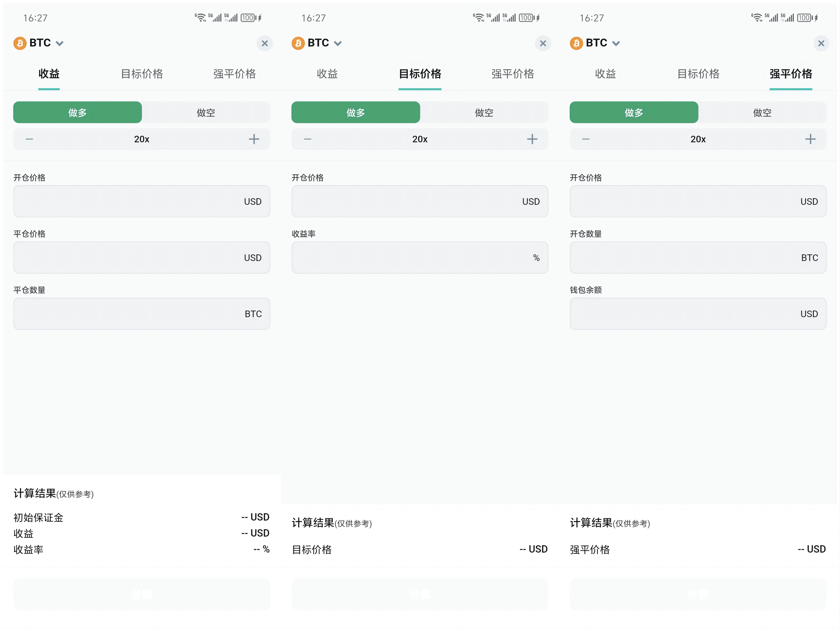The image size is (840, 629).
Task: Decrease leverage with minus icon in left panel
Action: [30, 139]
